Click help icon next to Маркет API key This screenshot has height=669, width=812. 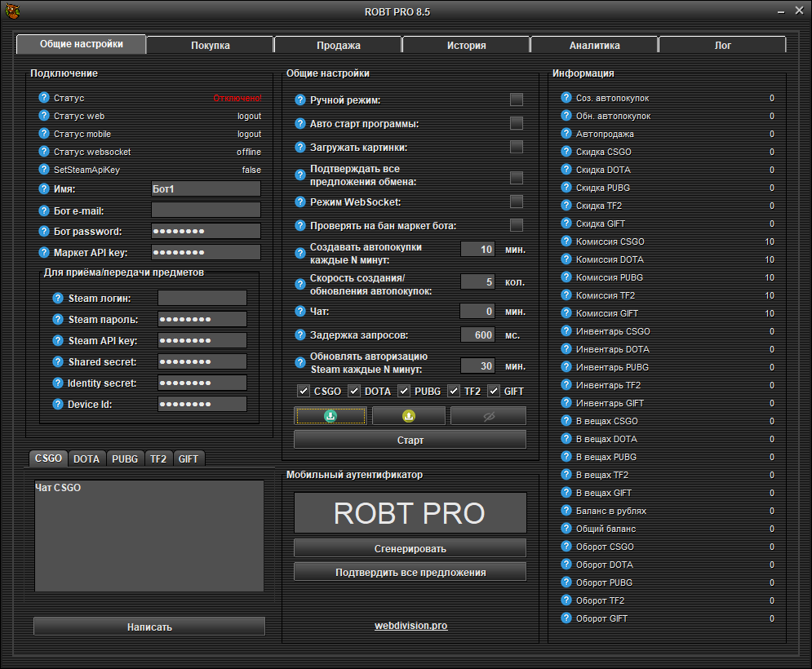(44, 252)
